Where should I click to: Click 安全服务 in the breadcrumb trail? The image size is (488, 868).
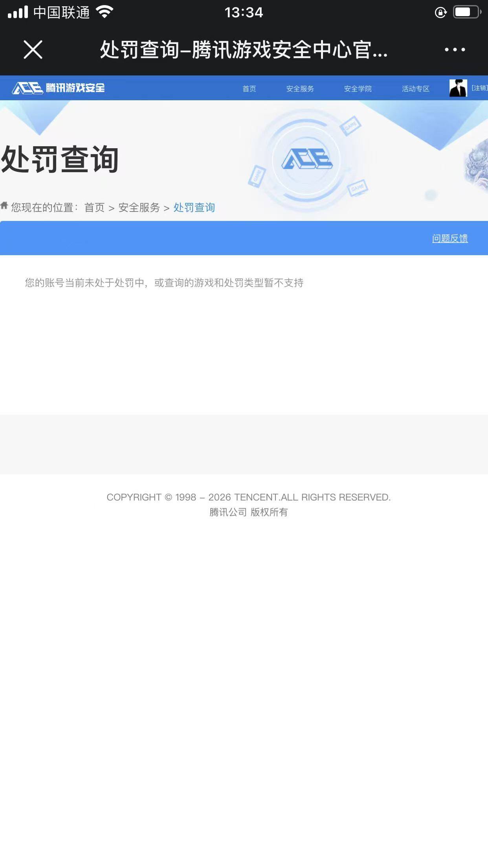click(x=139, y=208)
